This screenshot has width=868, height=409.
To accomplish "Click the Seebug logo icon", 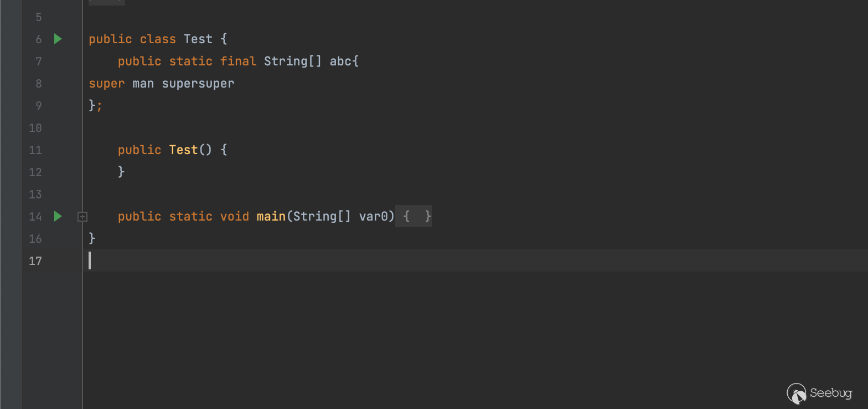I will pos(797,393).
